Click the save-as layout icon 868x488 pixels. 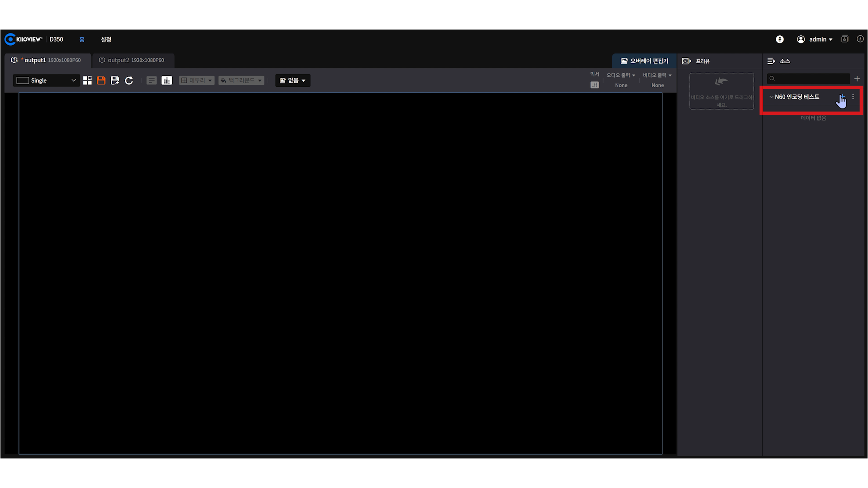(x=115, y=80)
